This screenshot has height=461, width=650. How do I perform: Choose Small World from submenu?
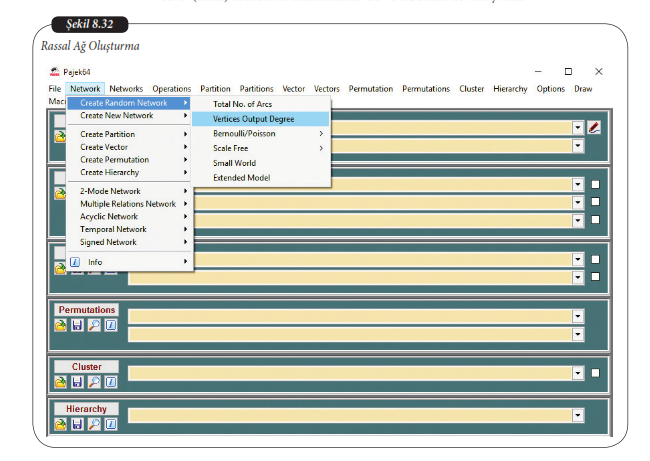[x=234, y=163]
